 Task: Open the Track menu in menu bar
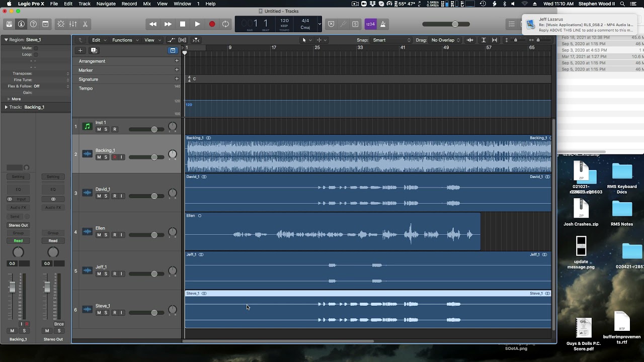pyautogui.click(x=85, y=4)
